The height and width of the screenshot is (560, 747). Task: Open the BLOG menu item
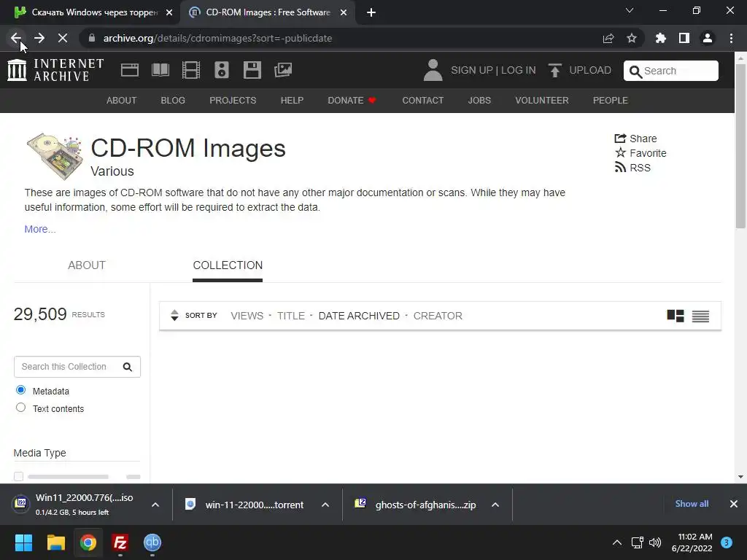tap(173, 101)
